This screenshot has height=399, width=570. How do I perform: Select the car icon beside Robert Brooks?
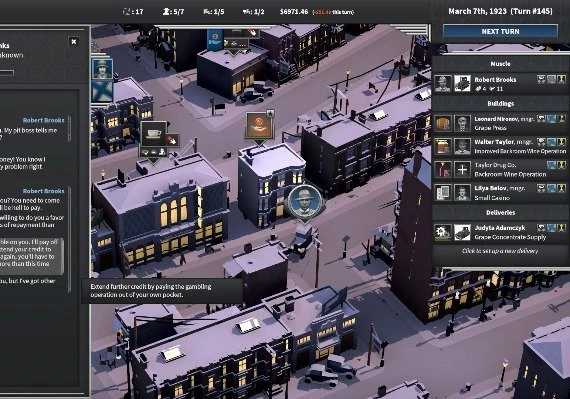pyautogui.click(x=462, y=84)
